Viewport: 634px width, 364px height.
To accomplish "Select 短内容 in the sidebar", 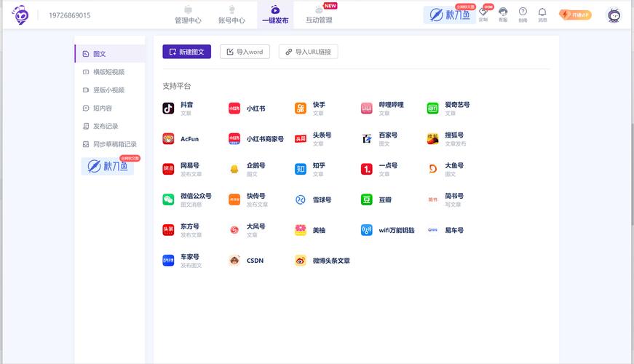I will [x=110, y=108].
